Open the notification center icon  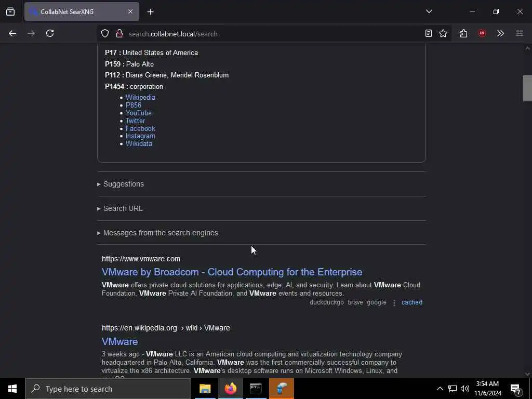pos(516,389)
